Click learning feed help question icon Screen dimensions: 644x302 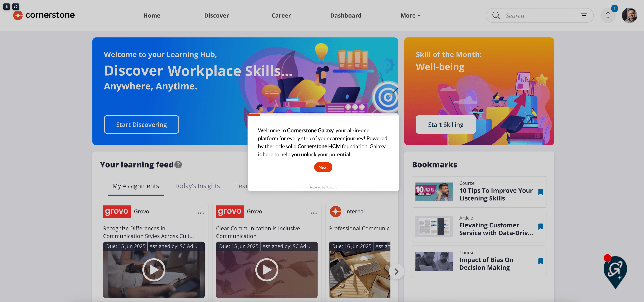click(x=178, y=165)
